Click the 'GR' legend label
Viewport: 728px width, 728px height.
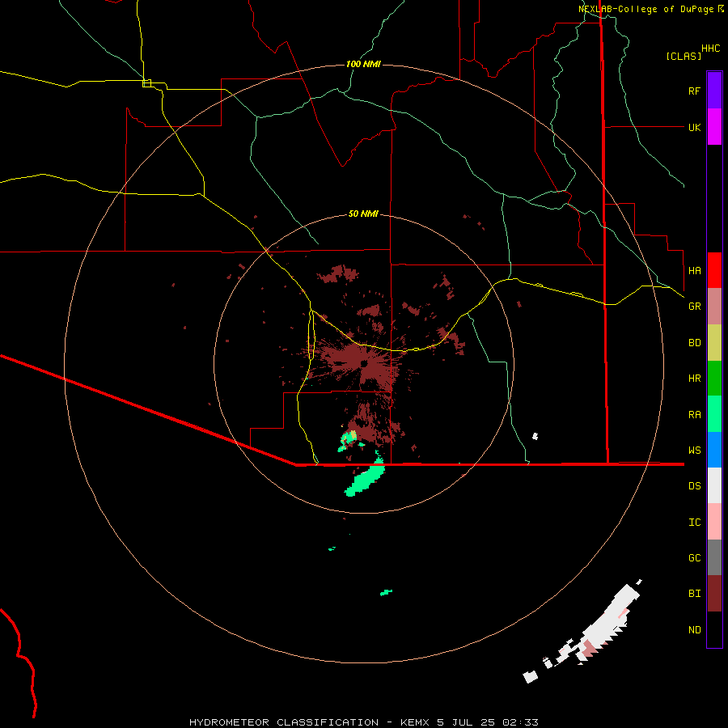pos(694,307)
